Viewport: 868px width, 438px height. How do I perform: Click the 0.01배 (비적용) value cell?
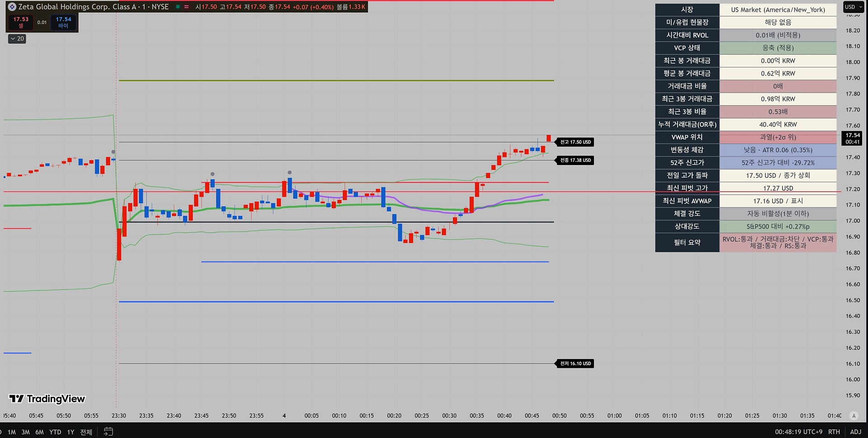778,35
